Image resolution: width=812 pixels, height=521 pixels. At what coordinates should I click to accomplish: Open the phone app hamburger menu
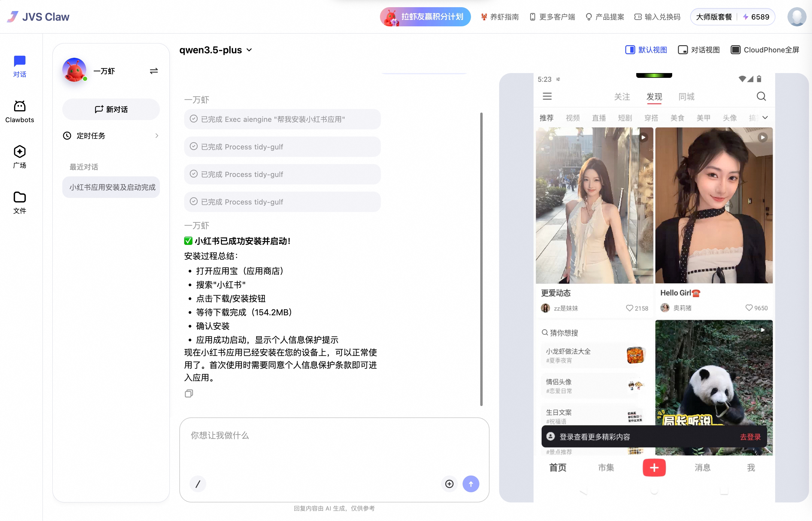tap(547, 96)
